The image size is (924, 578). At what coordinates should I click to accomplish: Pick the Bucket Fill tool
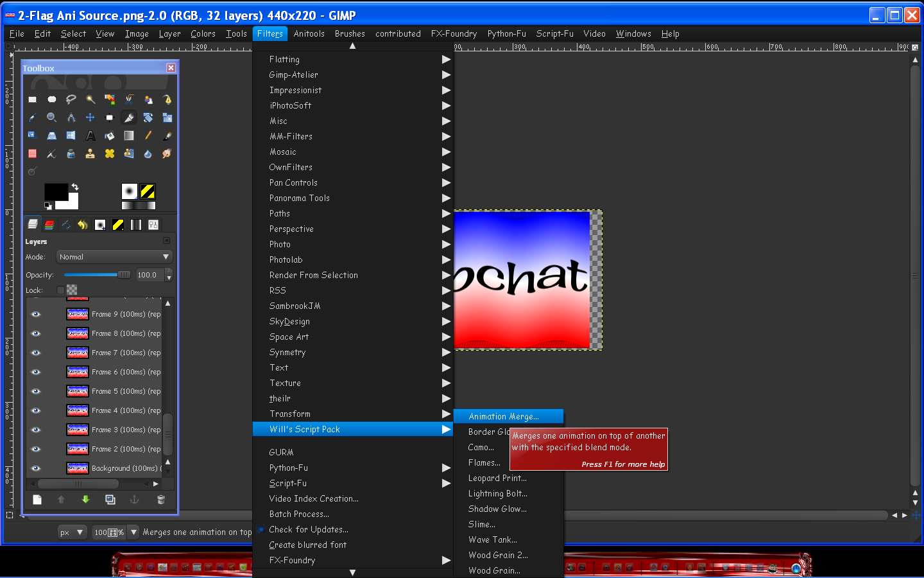[110, 136]
